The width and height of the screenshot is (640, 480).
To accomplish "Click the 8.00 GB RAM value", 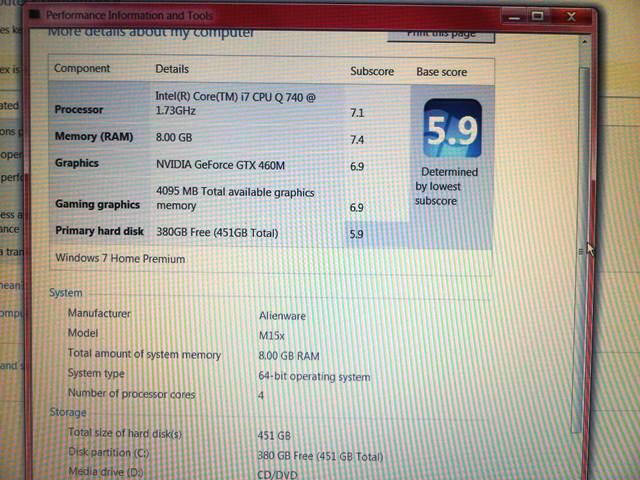I will point(289,356).
